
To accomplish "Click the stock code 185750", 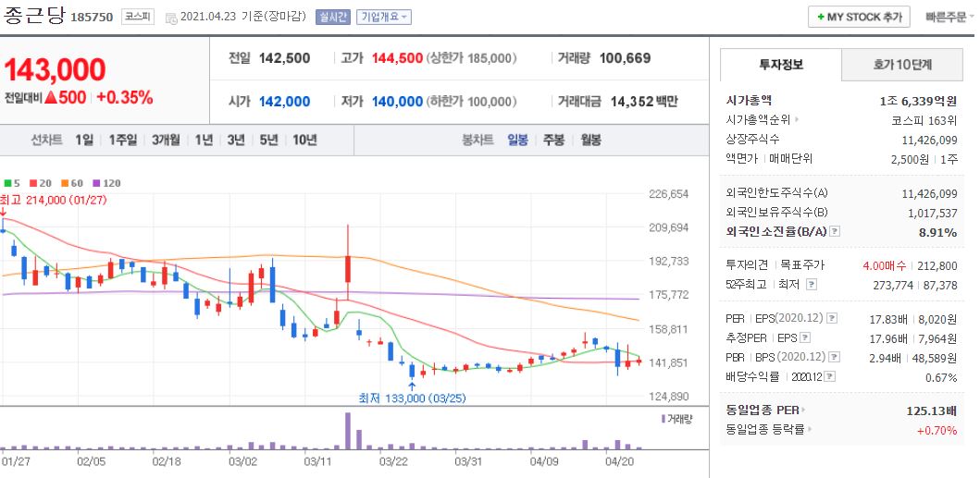I will click(x=92, y=17).
